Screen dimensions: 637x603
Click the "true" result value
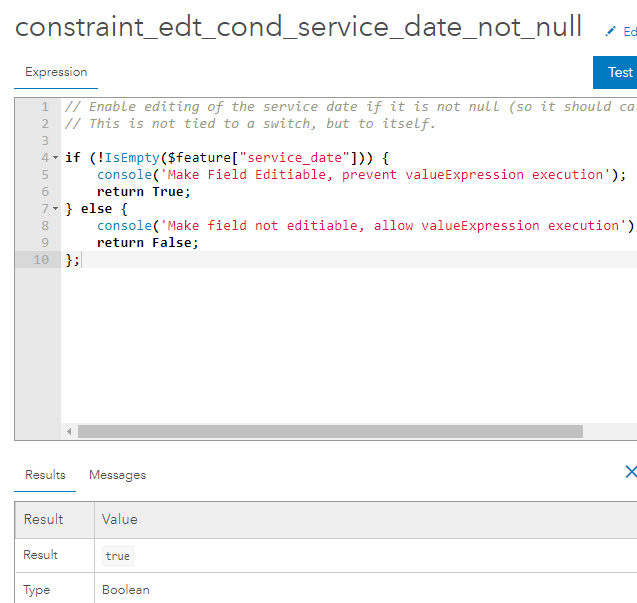[117, 556]
